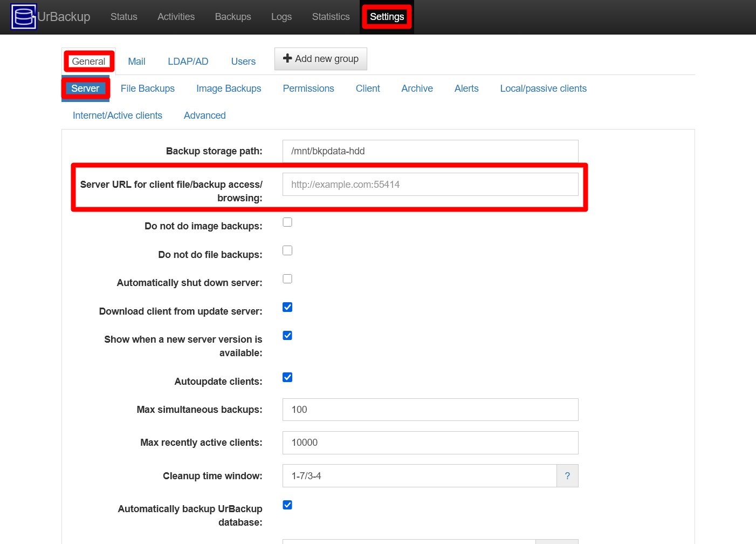This screenshot has width=756, height=544.
Task: Uncheck Show when a new server version is available
Action: 287,335
